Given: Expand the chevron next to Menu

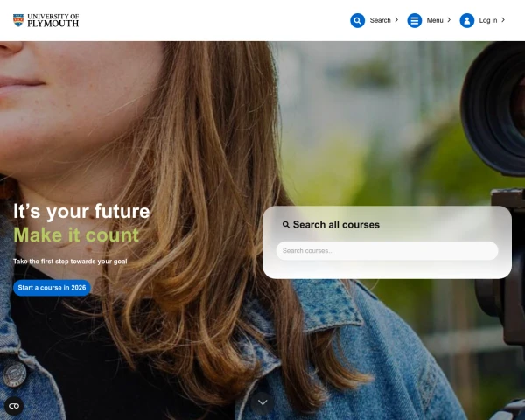Looking at the screenshot, I should (x=449, y=20).
